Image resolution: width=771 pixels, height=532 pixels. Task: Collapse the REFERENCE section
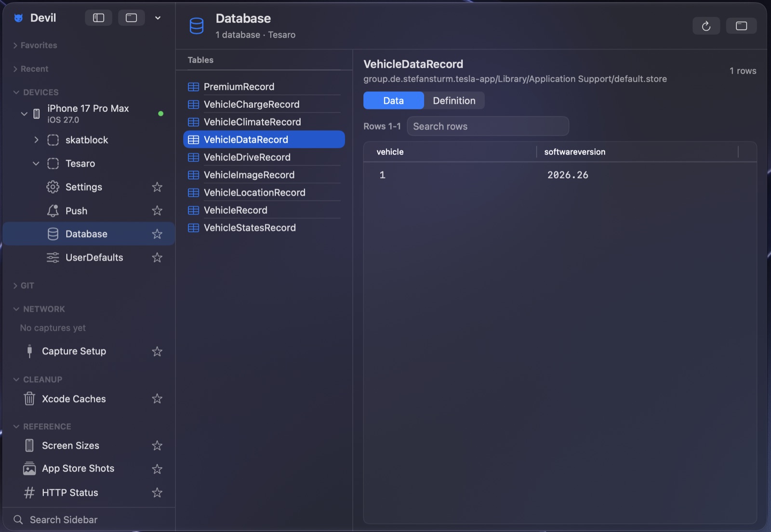(16, 427)
